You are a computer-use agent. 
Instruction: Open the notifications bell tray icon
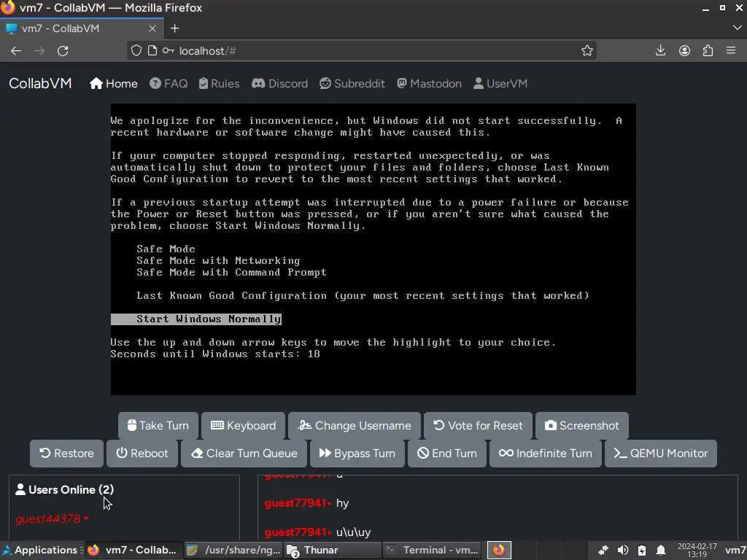click(661, 551)
